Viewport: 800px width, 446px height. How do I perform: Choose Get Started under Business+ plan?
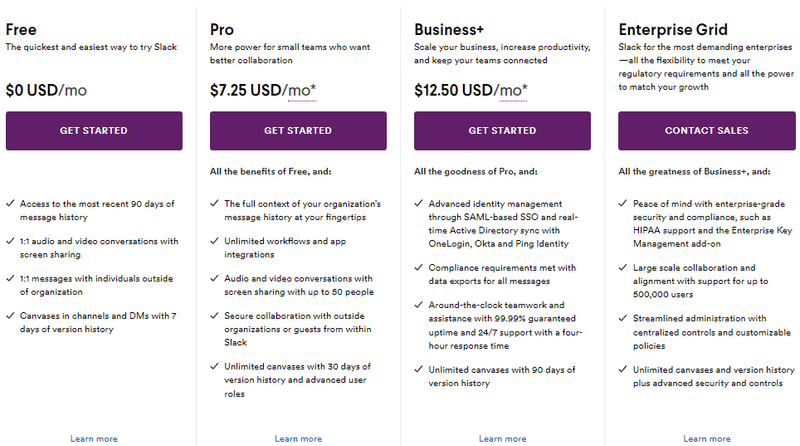[x=502, y=130]
